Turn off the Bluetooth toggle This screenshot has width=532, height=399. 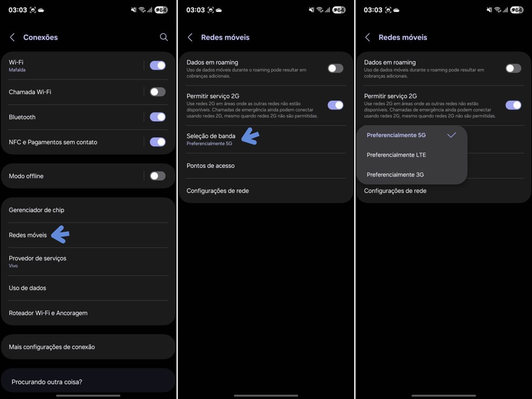(x=158, y=117)
